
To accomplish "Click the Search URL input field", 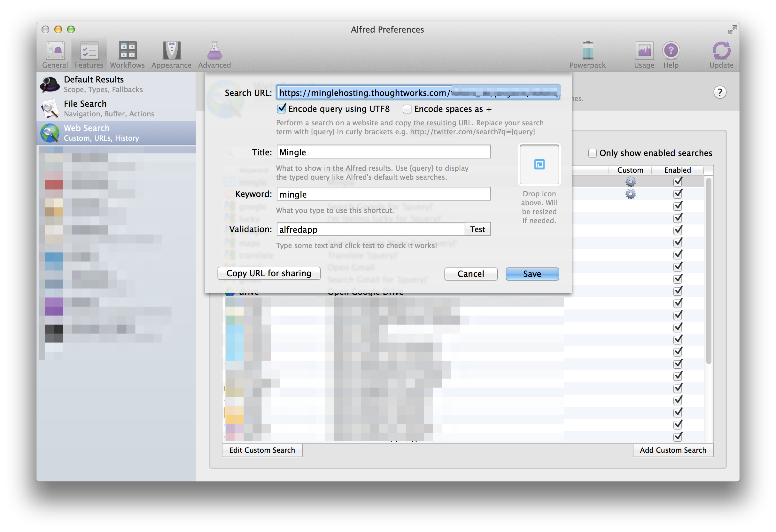I will tap(418, 92).
